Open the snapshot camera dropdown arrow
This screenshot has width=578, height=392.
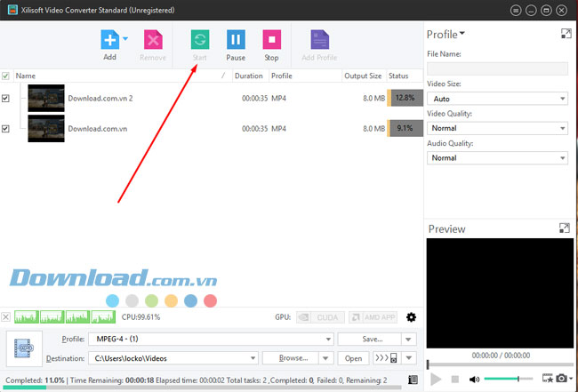point(571,379)
